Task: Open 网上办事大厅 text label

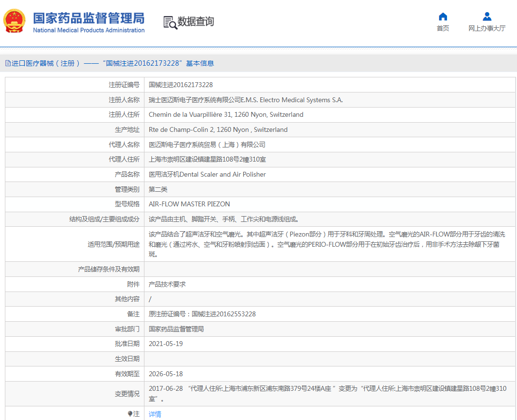Action: click(x=487, y=29)
